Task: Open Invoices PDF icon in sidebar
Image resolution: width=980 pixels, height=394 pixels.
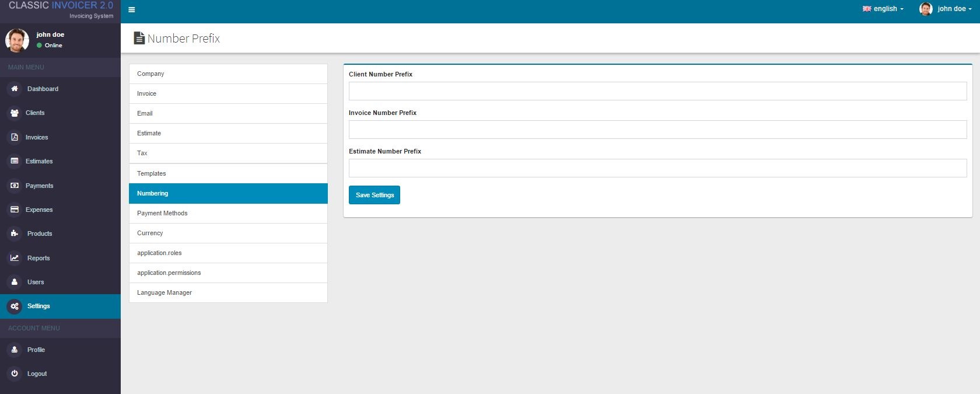Action: [15, 137]
